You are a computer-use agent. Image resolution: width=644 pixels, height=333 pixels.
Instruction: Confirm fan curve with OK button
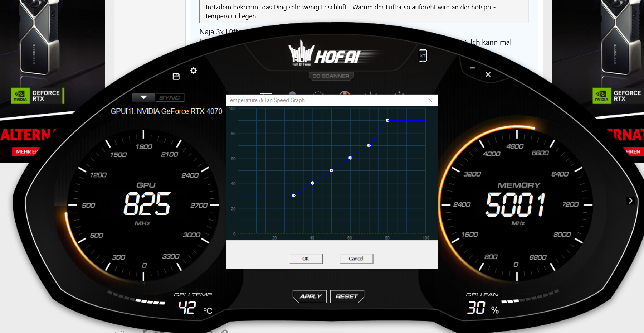tap(306, 259)
